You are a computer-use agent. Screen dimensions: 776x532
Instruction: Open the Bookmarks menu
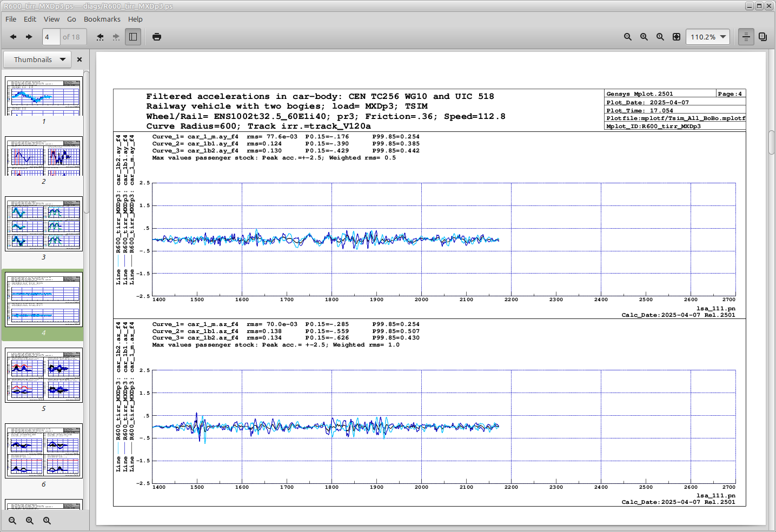[102, 19]
